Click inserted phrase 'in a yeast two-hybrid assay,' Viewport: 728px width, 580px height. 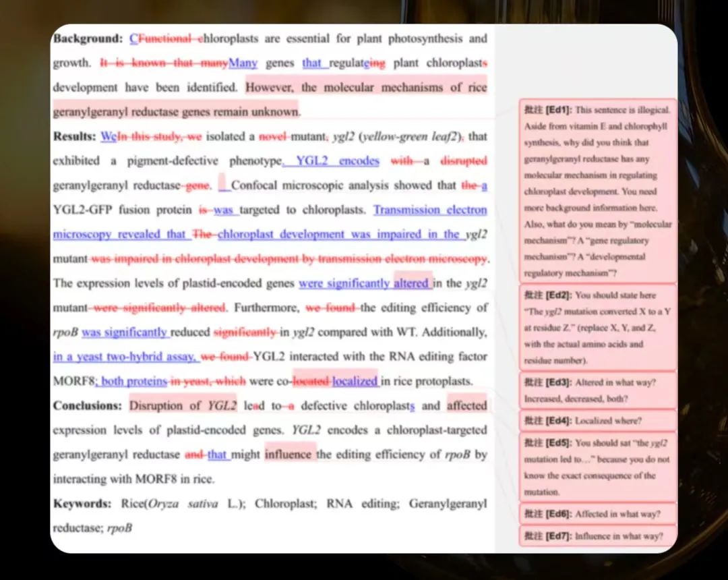point(125,357)
